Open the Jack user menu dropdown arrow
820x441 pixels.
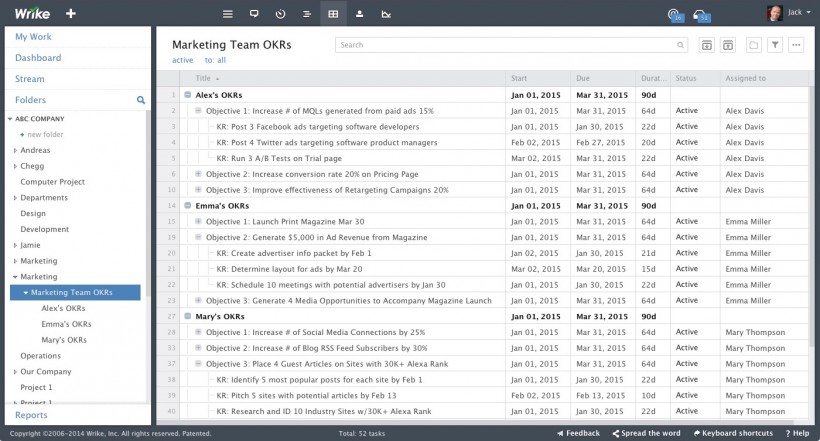click(808, 12)
